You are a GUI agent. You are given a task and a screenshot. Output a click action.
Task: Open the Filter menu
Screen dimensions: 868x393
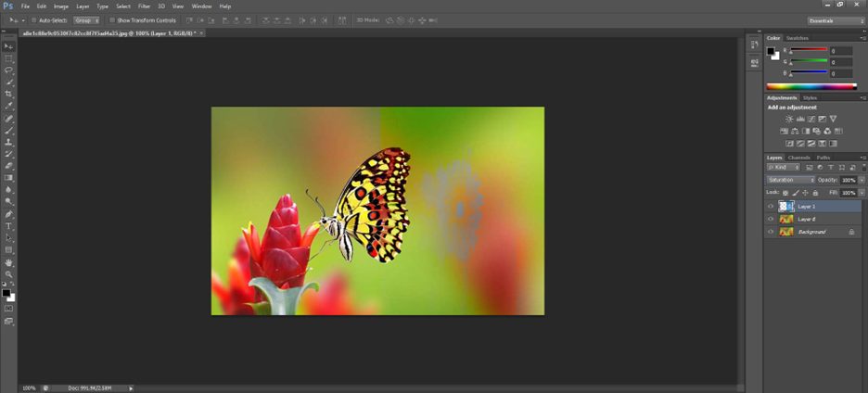tap(144, 6)
